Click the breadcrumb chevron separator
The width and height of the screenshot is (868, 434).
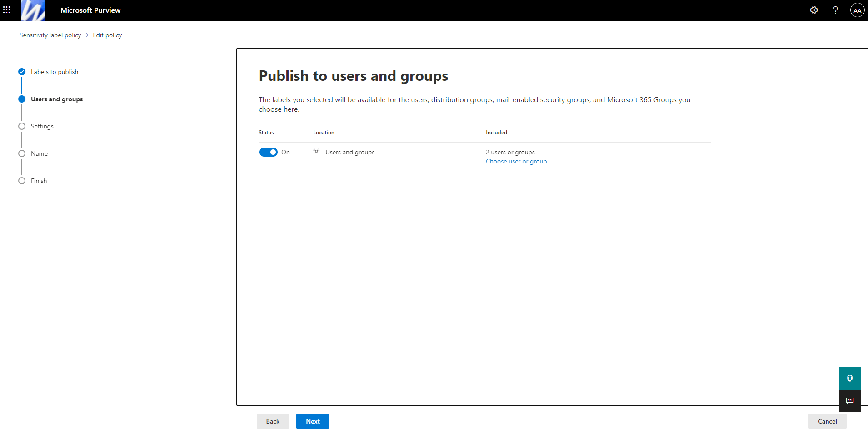click(87, 35)
